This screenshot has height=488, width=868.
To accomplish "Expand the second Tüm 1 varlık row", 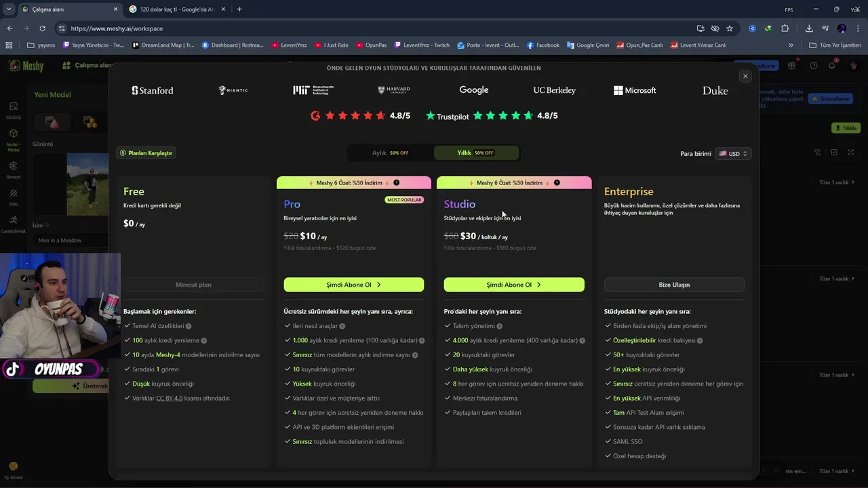I will [837, 279].
